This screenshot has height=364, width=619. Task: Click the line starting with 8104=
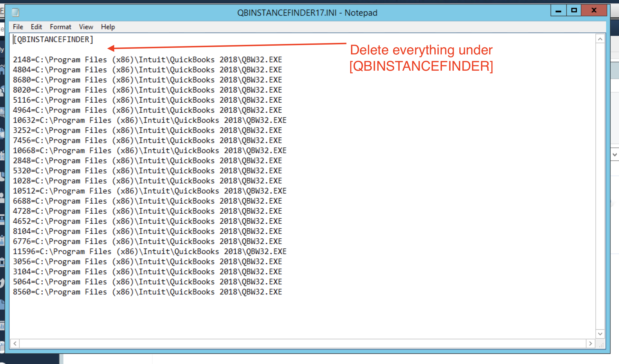(x=148, y=231)
